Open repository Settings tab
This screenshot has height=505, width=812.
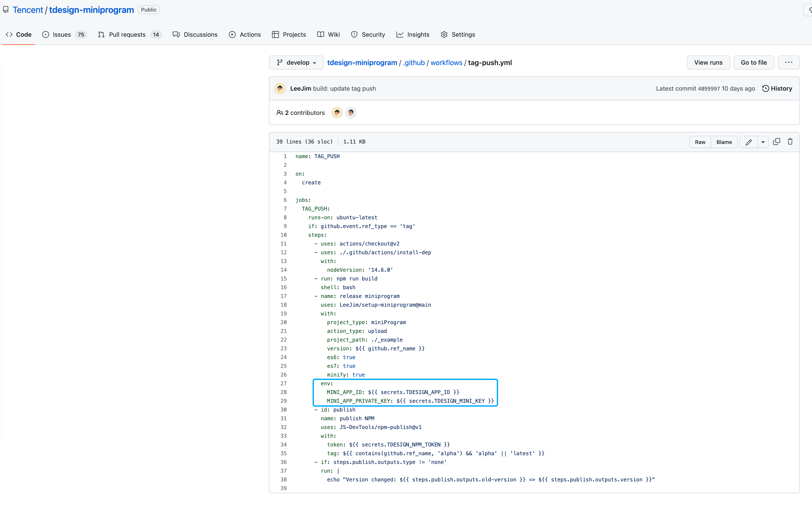(458, 34)
